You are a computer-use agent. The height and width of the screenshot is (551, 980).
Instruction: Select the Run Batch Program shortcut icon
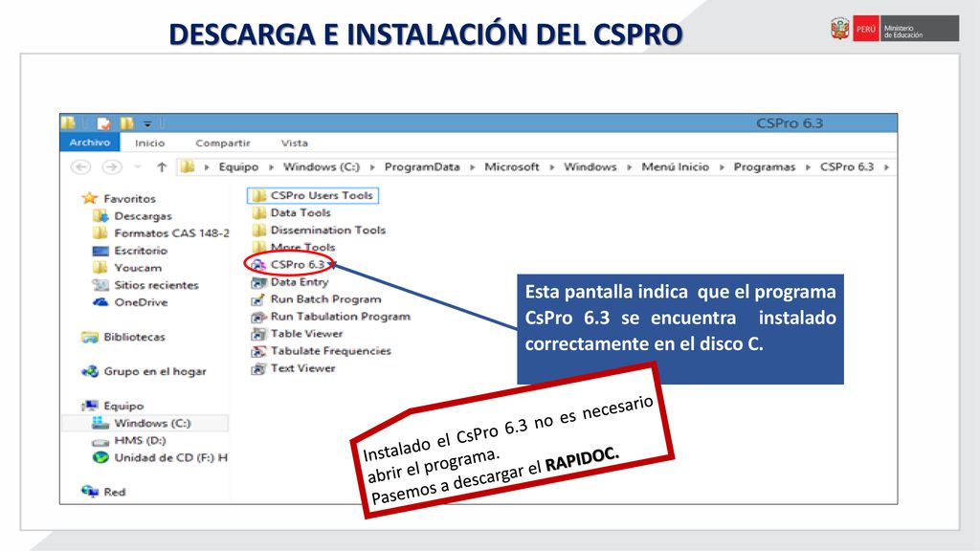pos(258,299)
